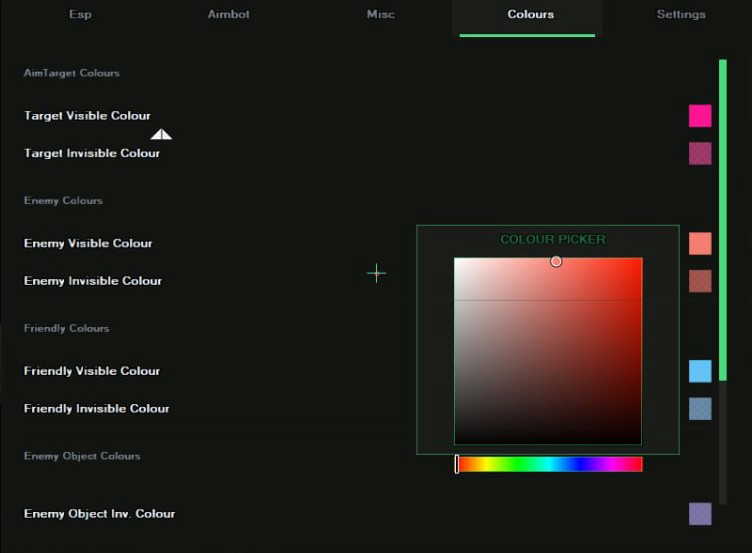Image resolution: width=752 pixels, height=553 pixels.
Task: Click the Target Visible Colour label
Action: pyautogui.click(x=87, y=116)
